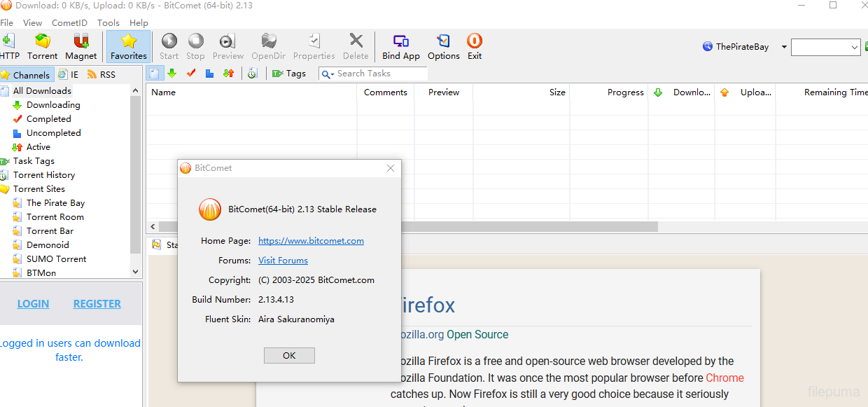Click the Exit toolbar icon

475,46
